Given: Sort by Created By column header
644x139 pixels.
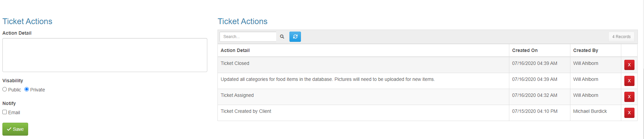Looking at the screenshot, I should point(586,50).
